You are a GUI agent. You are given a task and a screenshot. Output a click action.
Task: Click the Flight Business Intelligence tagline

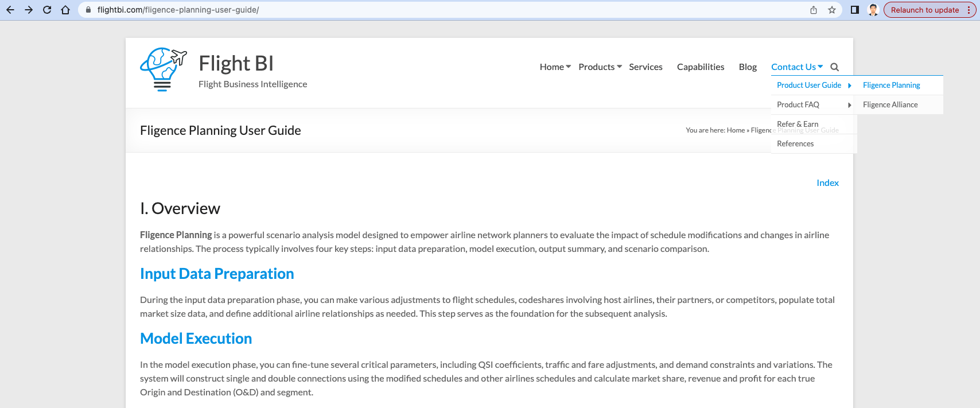[252, 84]
